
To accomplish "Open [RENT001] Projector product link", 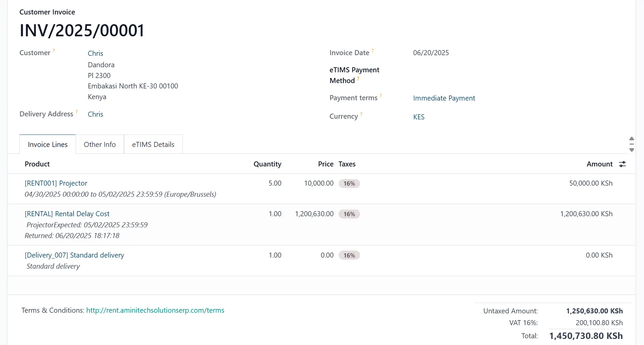I will (x=56, y=183).
